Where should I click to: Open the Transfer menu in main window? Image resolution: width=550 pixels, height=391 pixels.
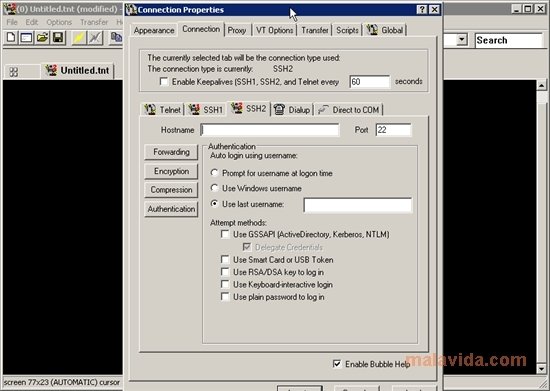94,22
